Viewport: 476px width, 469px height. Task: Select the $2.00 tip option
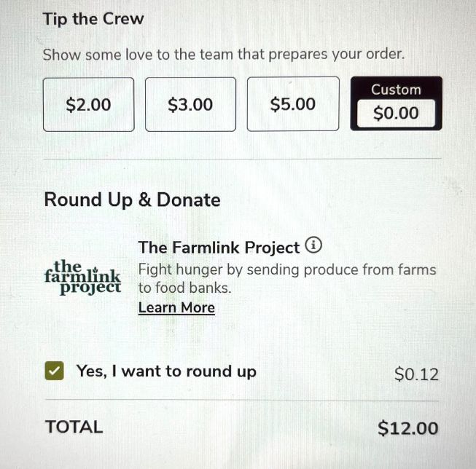pyautogui.click(x=88, y=105)
